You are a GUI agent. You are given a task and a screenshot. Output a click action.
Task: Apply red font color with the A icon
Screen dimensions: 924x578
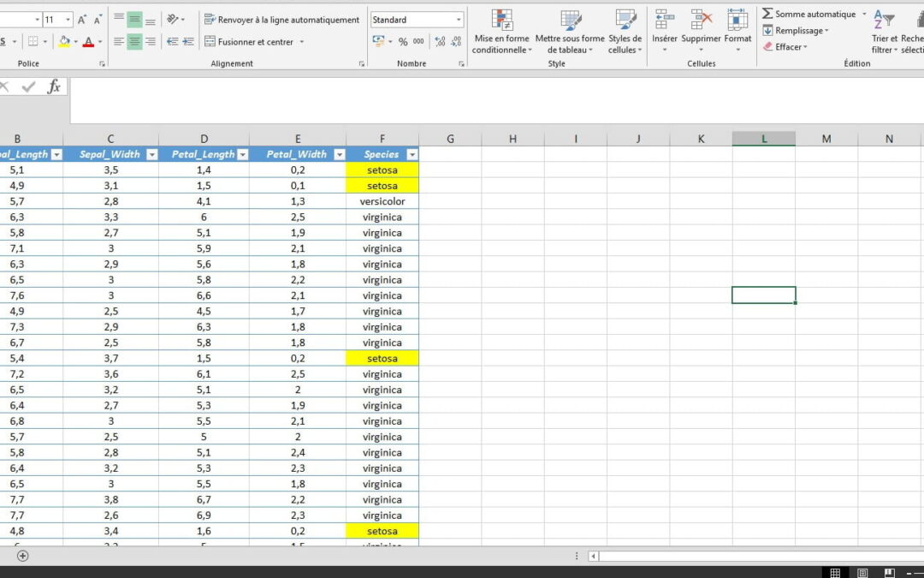tap(87, 41)
